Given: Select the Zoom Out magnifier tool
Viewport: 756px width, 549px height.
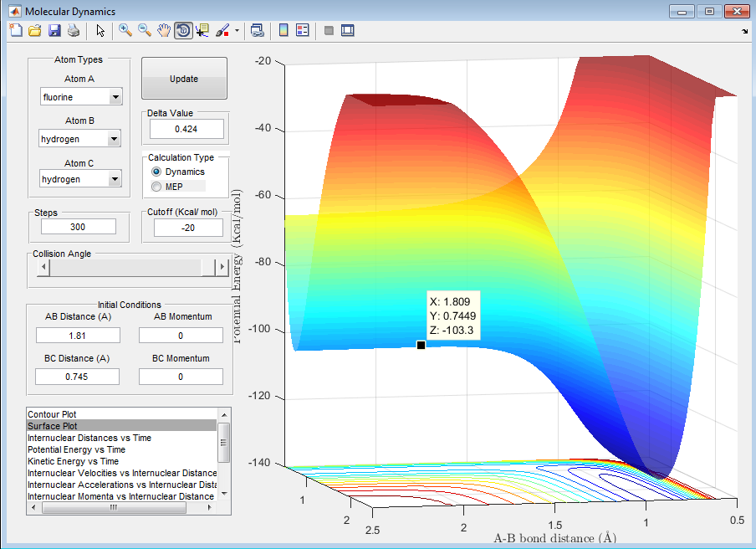Looking at the screenshot, I should point(145,31).
